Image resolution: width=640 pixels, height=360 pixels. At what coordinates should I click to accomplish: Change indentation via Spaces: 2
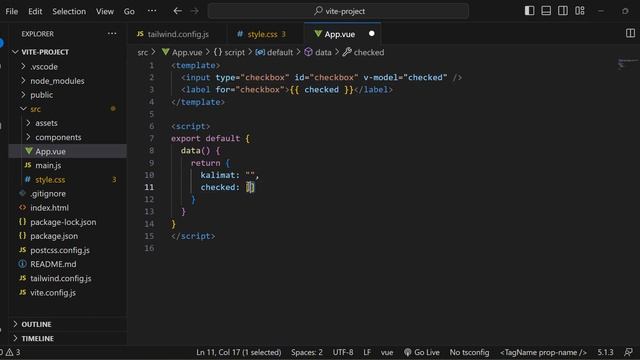coord(307,352)
